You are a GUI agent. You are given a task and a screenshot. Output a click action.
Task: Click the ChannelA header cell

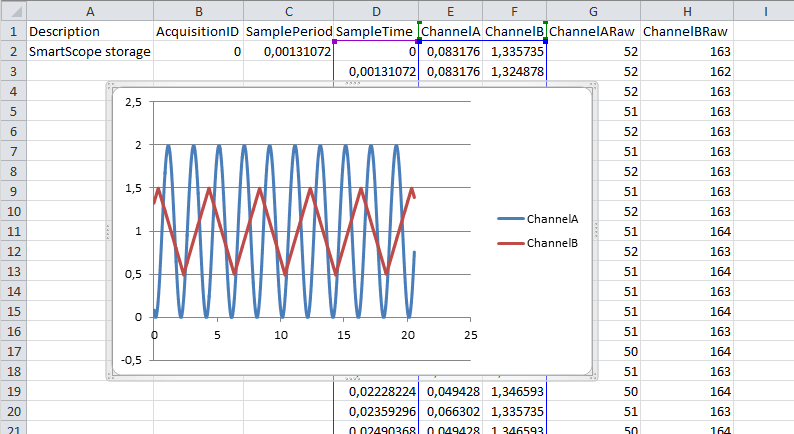click(x=451, y=31)
